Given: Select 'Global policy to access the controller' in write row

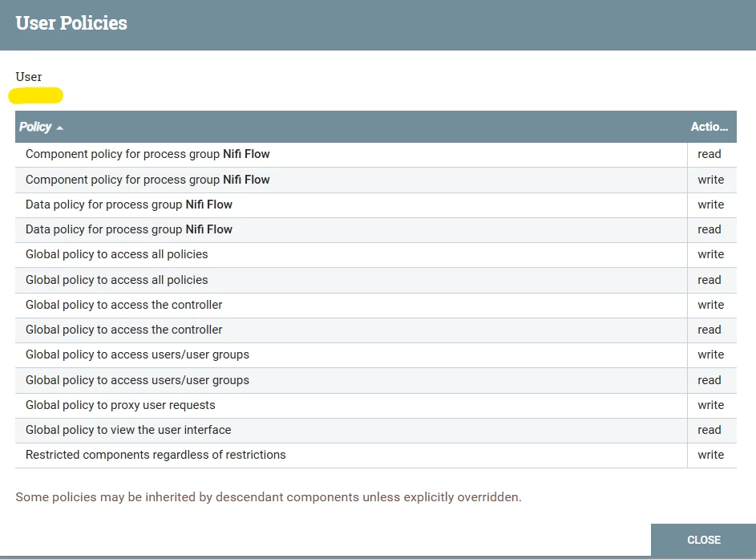Looking at the screenshot, I should coord(124,305).
